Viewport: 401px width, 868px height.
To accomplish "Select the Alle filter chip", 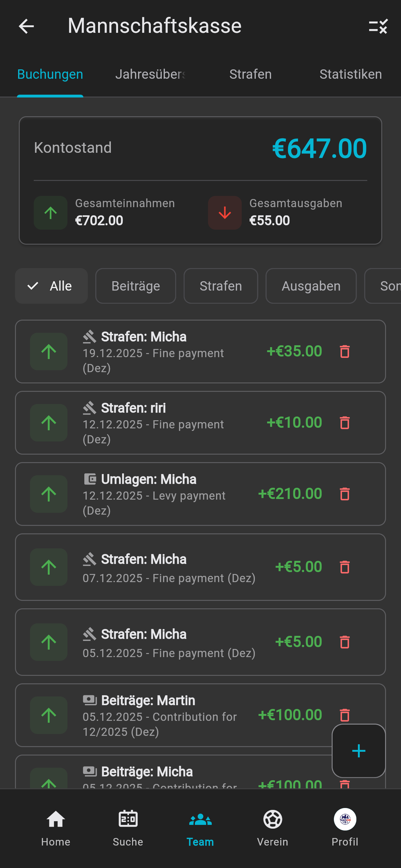I will tap(52, 286).
